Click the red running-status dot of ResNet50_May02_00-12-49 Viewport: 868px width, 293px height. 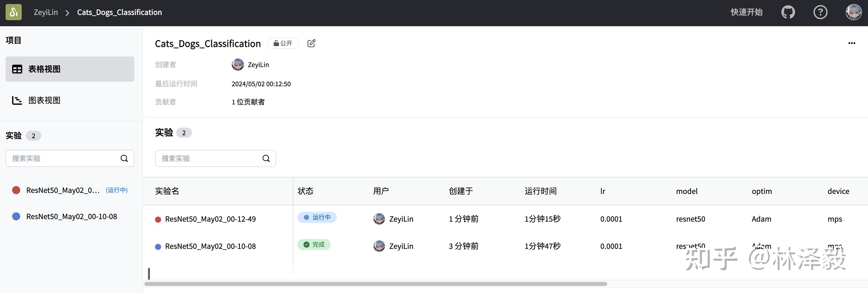(158, 219)
